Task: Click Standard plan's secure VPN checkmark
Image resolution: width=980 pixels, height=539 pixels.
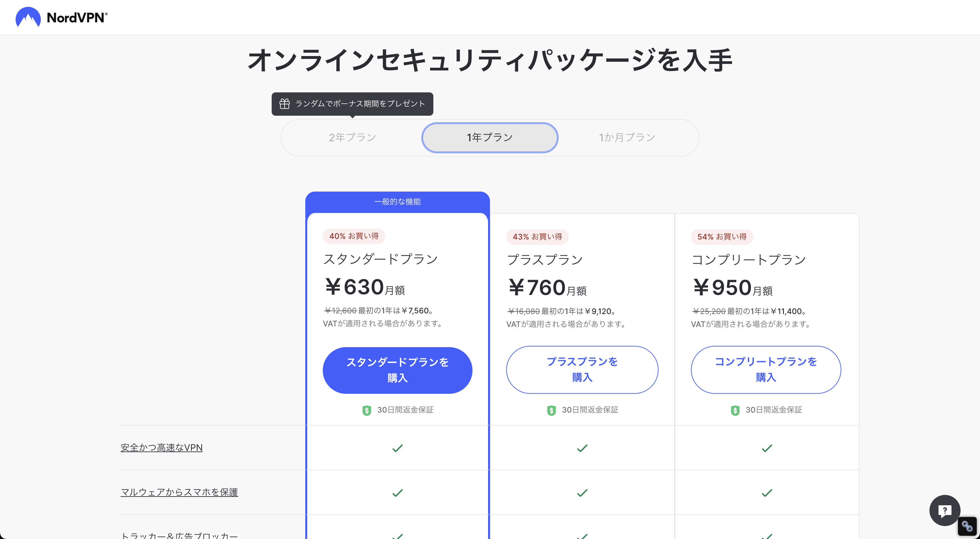Action: pos(397,448)
